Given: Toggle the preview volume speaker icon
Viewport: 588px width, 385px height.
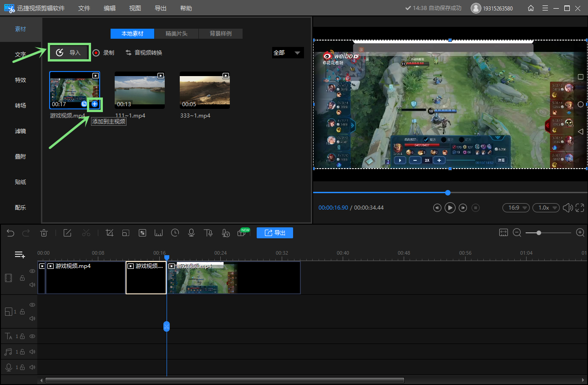Looking at the screenshot, I should pyautogui.click(x=568, y=208).
